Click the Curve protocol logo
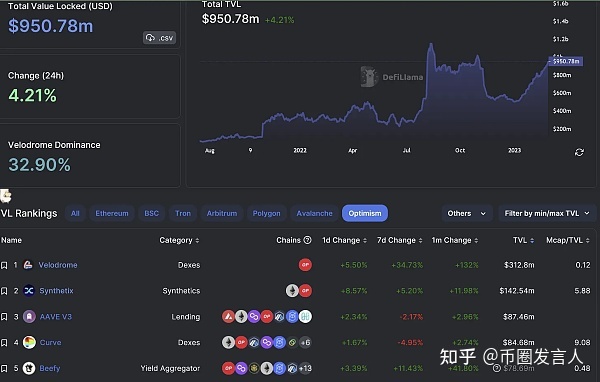The width and height of the screenshot is (600, 382). [29, 343]
